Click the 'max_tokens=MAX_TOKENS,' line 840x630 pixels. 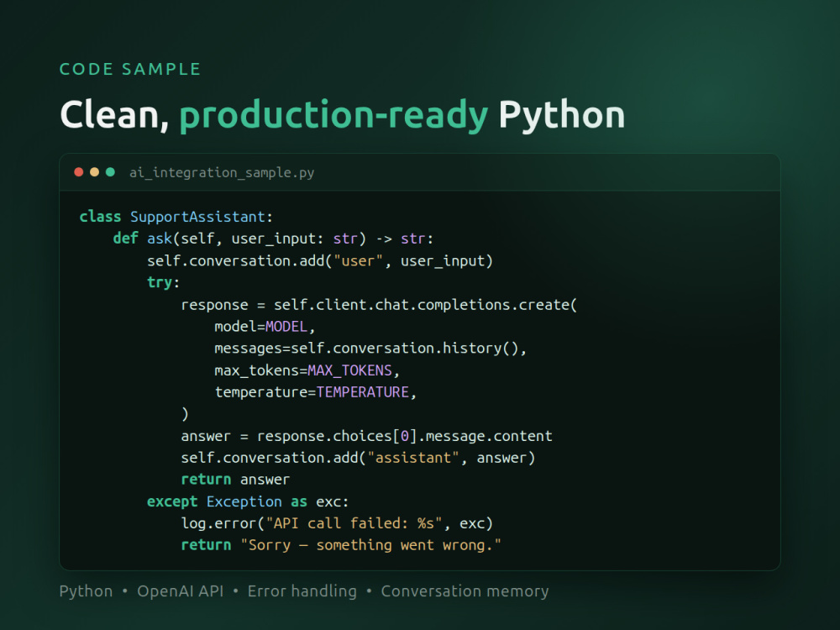point(307,370)
